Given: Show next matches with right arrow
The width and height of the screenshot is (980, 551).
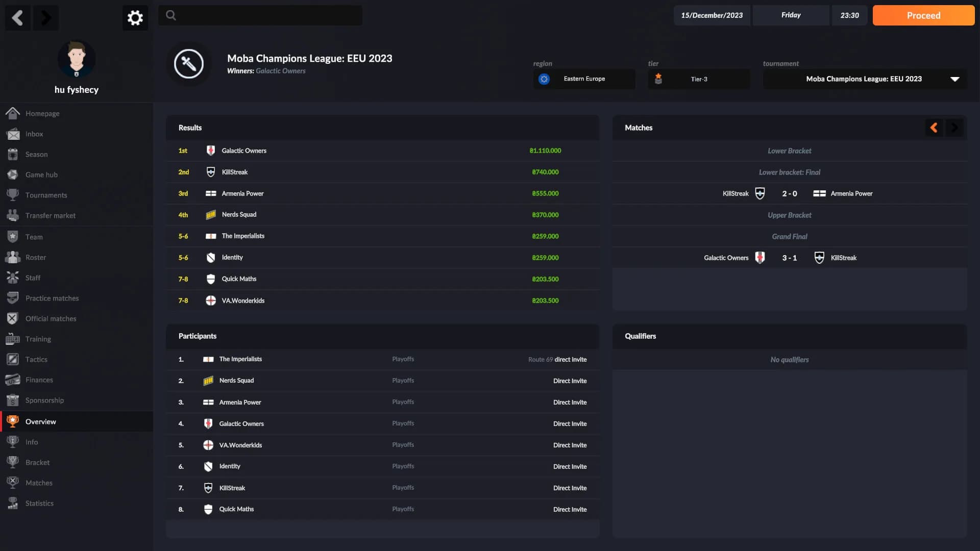Looking at the screenshot, I should [x=954, y=128].
